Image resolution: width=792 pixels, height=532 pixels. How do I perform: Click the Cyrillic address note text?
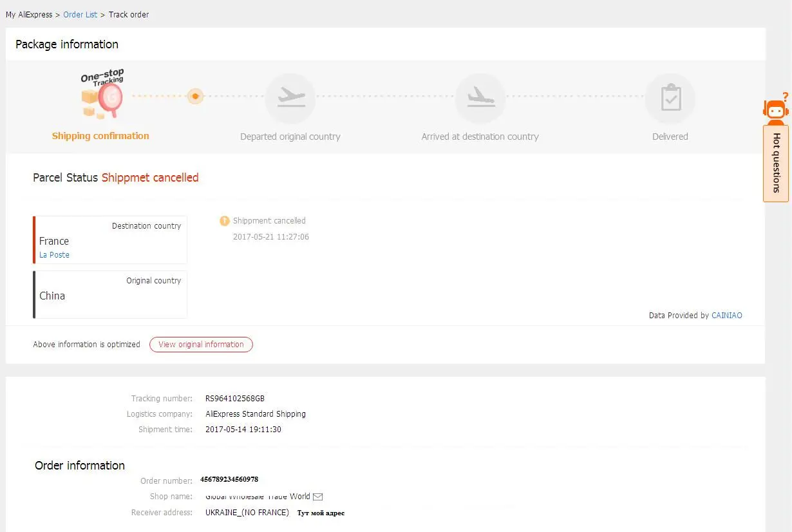click(x=321, y=513)
